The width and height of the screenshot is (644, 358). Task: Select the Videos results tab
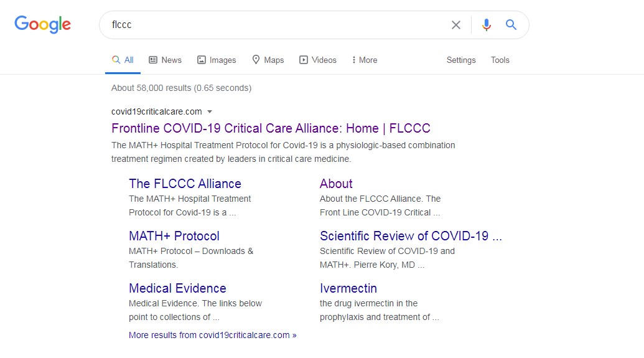coord(318,60)
